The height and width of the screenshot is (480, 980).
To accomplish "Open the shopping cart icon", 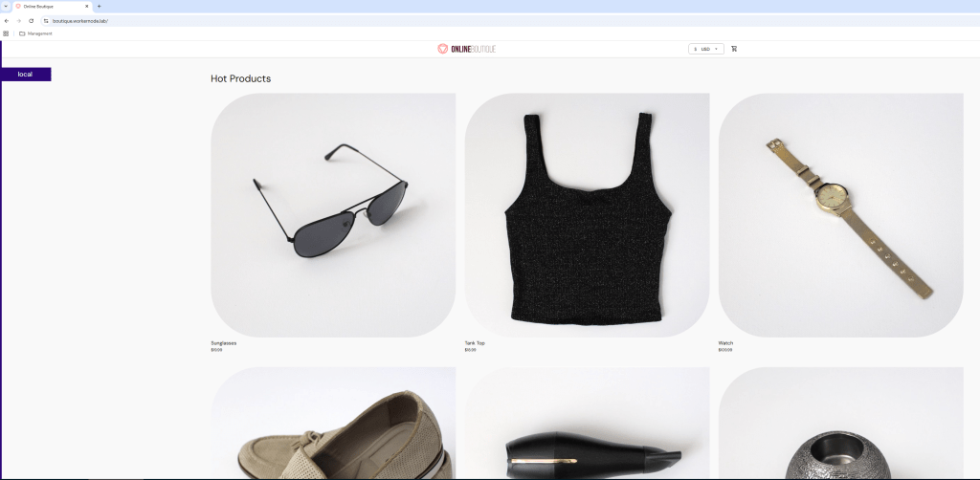I will (734, 49).
